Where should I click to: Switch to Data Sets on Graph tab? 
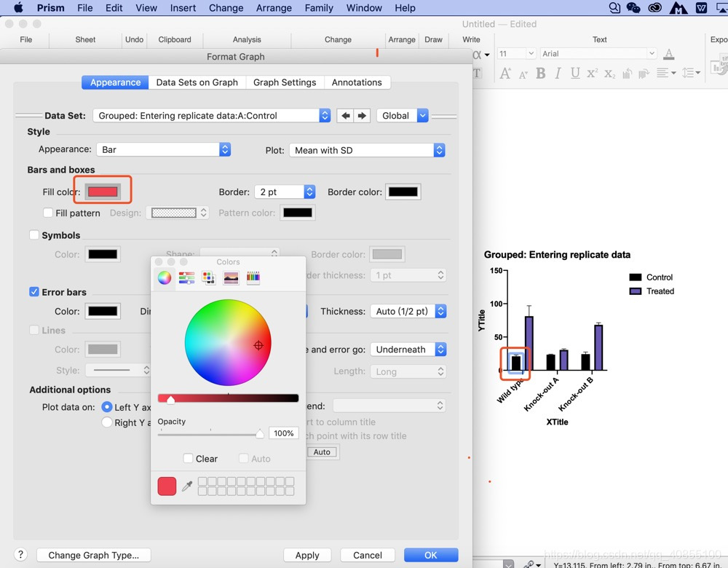(197, 82)
